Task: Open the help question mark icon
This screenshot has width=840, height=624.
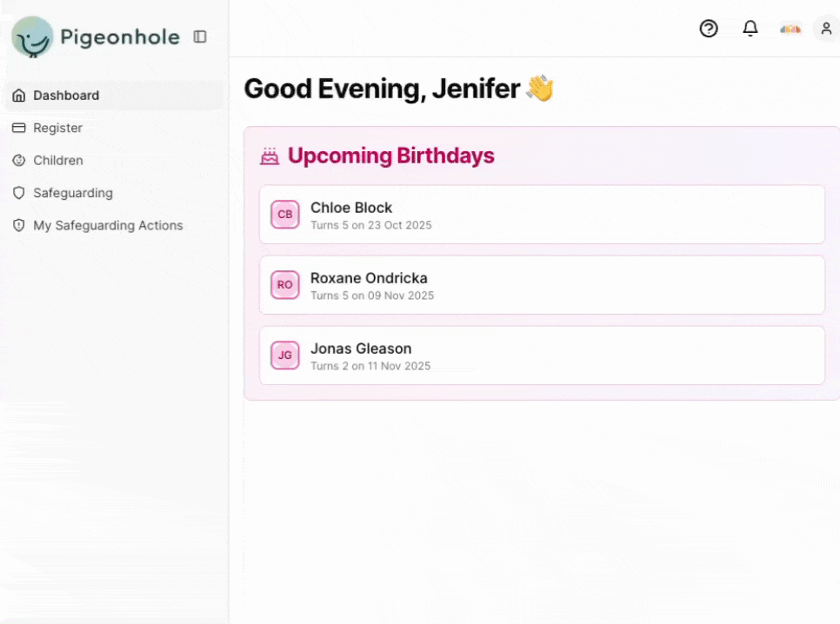Action: click(x=709, y=29)
